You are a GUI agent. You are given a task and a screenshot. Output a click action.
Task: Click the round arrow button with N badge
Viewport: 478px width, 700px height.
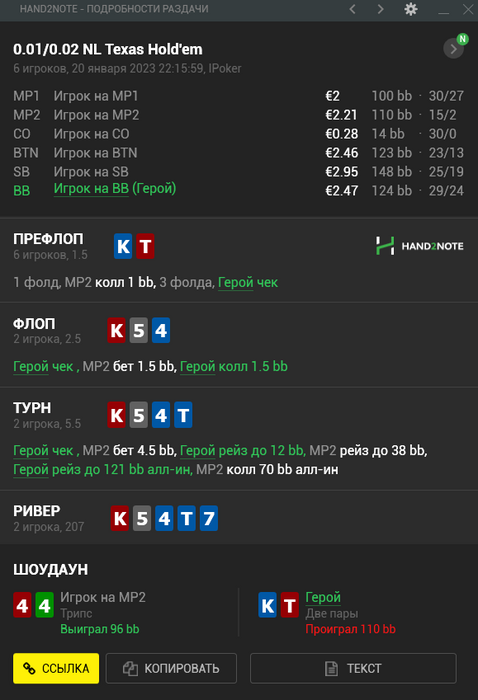pyautogui.click(x=454, y=48)
